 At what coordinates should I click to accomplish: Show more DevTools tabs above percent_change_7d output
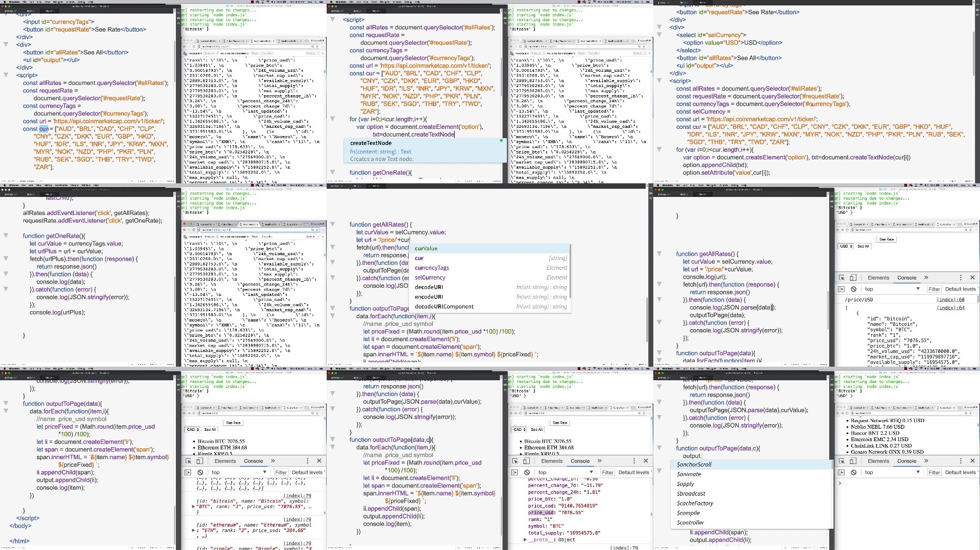tap(599, 461)
